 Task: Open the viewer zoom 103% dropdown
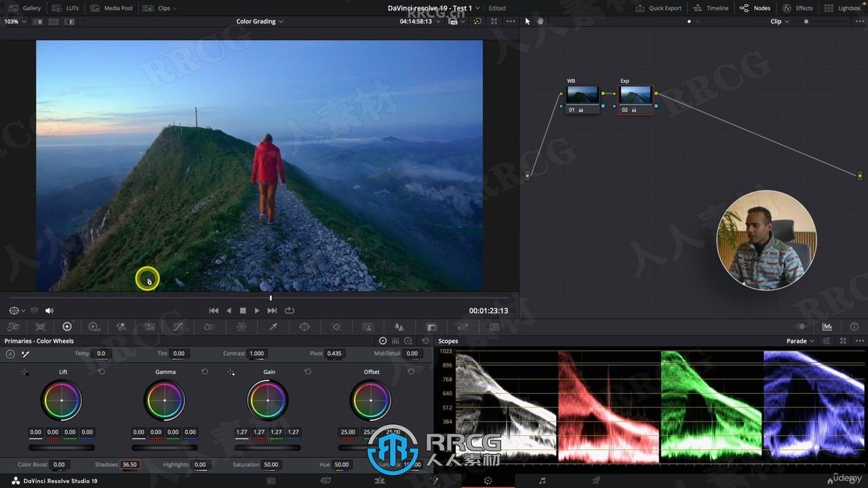click(15, 21)
